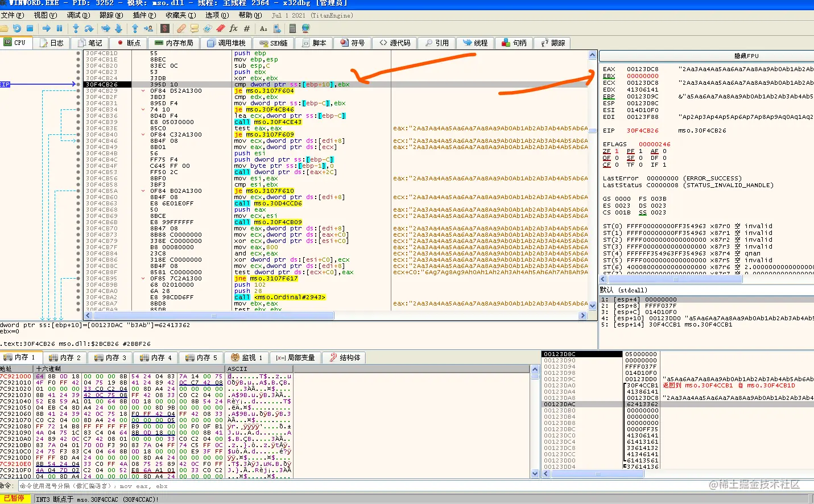Toggle breakpoint bullet at address 30F4CB95
The height and width of the screenshot is (504, 814).
(78, 278)
